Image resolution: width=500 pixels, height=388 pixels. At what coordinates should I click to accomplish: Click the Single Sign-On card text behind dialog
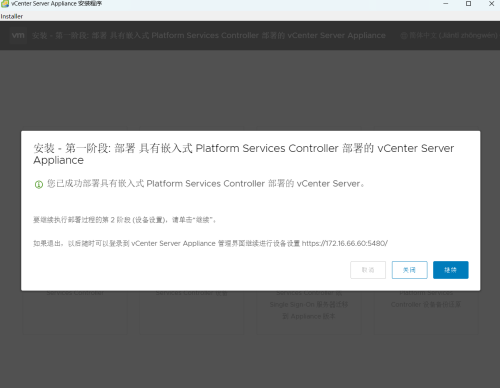[x=309, y=304]
